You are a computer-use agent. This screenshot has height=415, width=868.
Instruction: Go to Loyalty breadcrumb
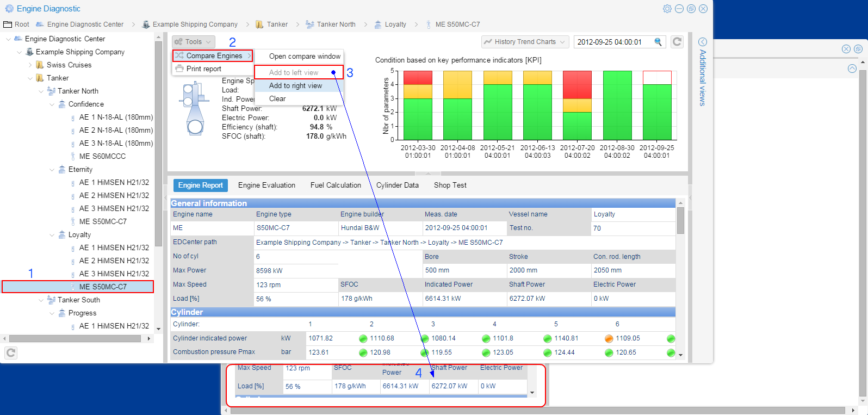395,24
